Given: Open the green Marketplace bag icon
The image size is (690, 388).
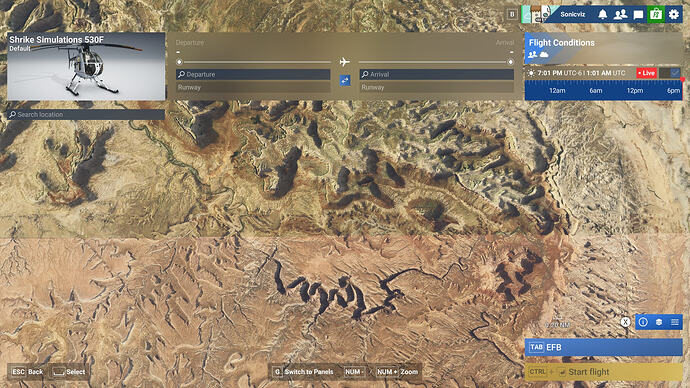Looking at the screenshot, I should (656, 15).
